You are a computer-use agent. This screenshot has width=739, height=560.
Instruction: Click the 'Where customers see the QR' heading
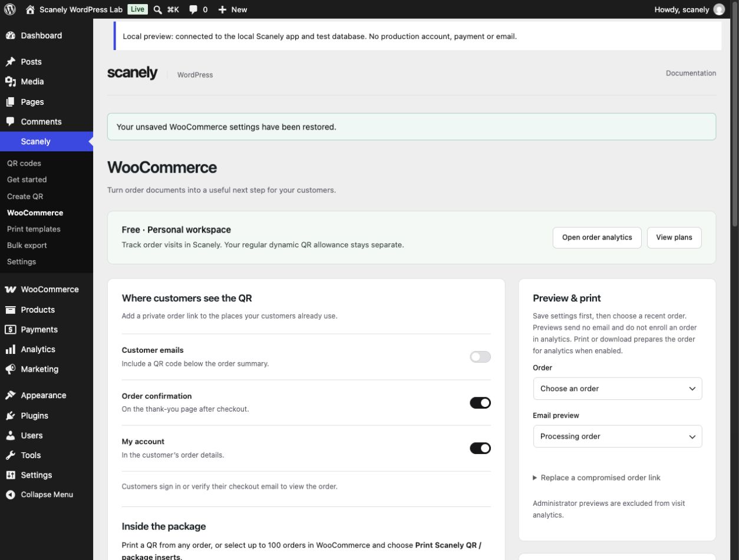point(187,298)
